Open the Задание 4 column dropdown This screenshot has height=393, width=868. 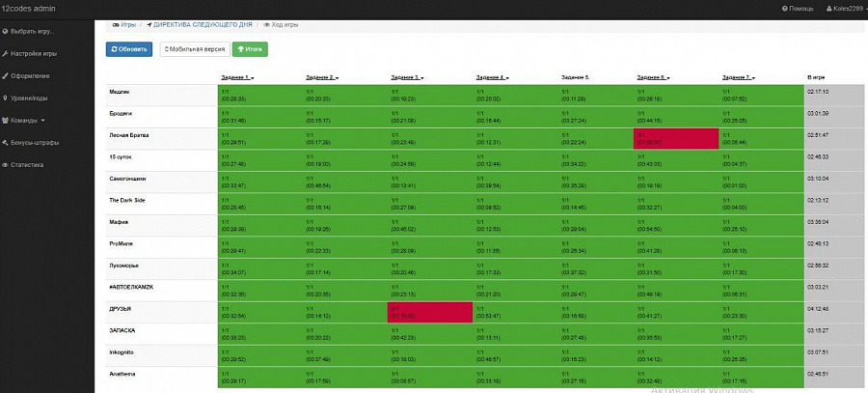pos(493,78)
